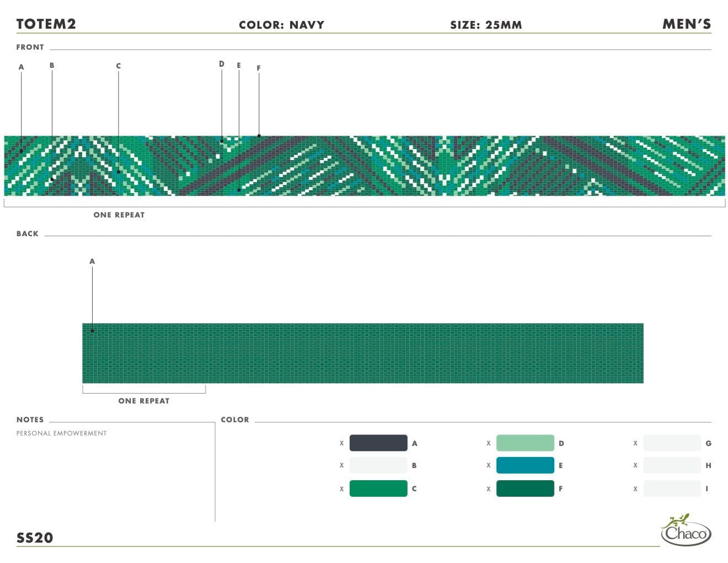728x563 pixels.
Task: Click the FRONT section label
Action: tap(30, 47)
